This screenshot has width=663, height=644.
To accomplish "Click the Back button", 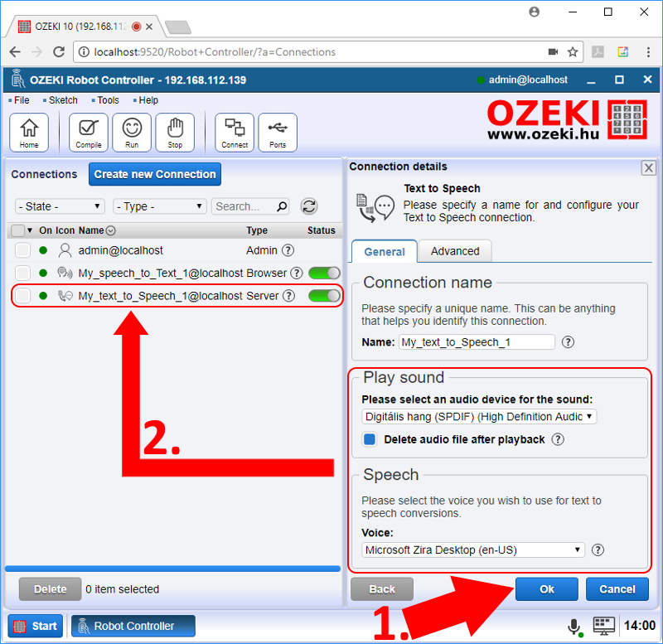I will point(382,589).
